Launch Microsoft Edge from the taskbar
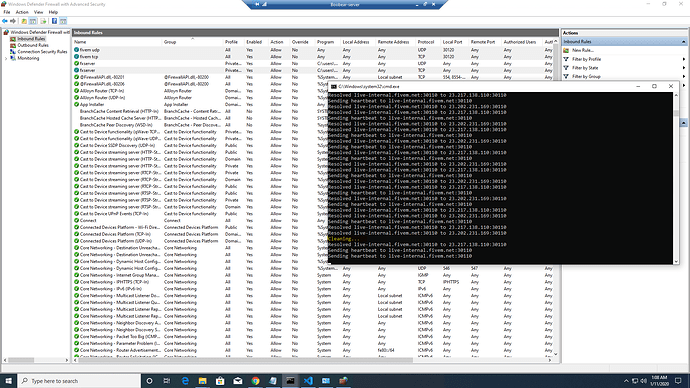Viewport: 690px width, 388px height. (185, 381)
